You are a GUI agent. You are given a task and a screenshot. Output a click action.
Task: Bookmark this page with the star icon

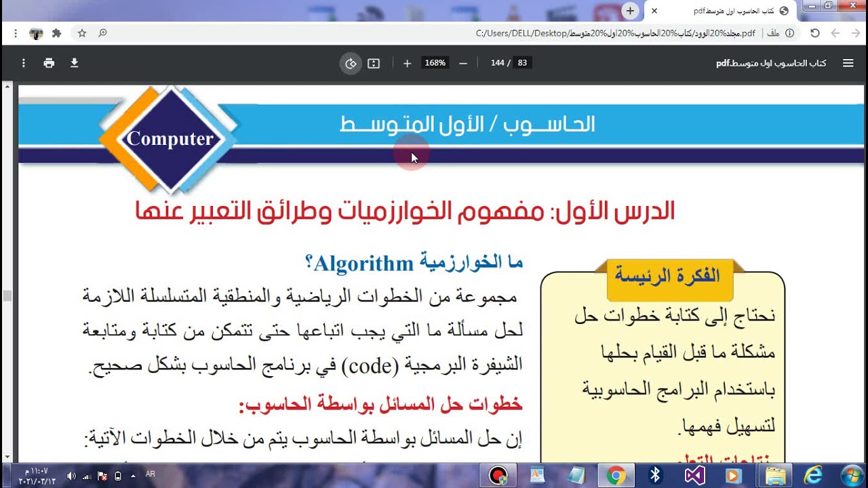pos(82,33)
